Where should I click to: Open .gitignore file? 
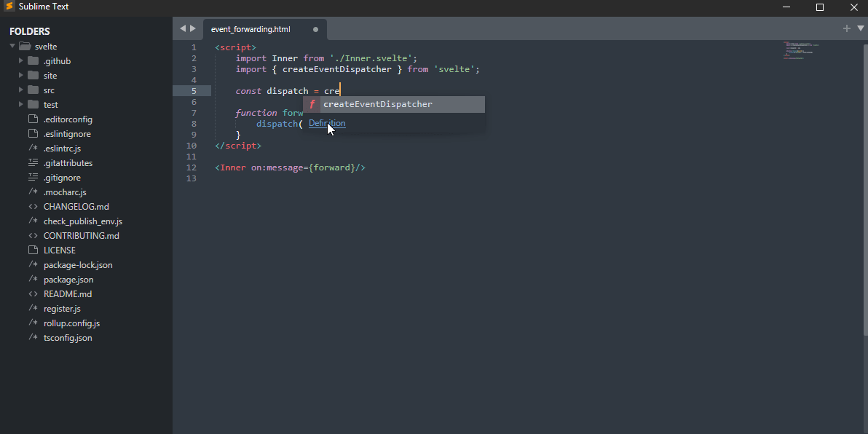[x=62, y=177]
